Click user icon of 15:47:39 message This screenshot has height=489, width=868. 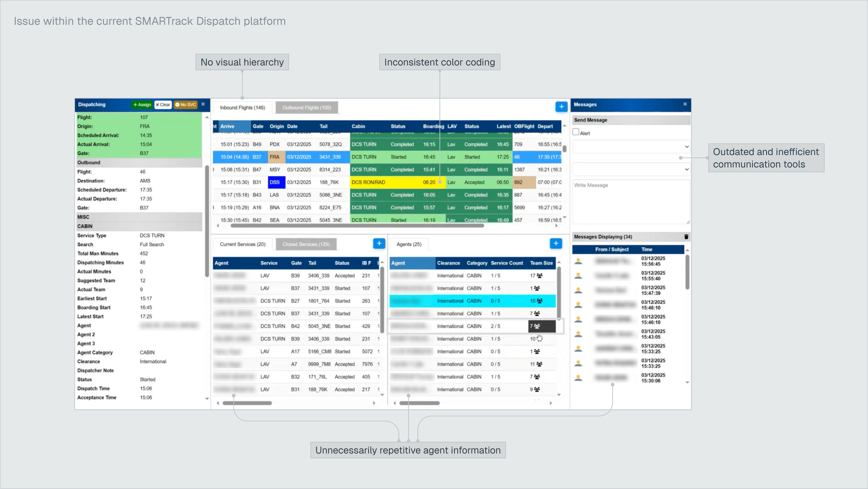[578, 291]
